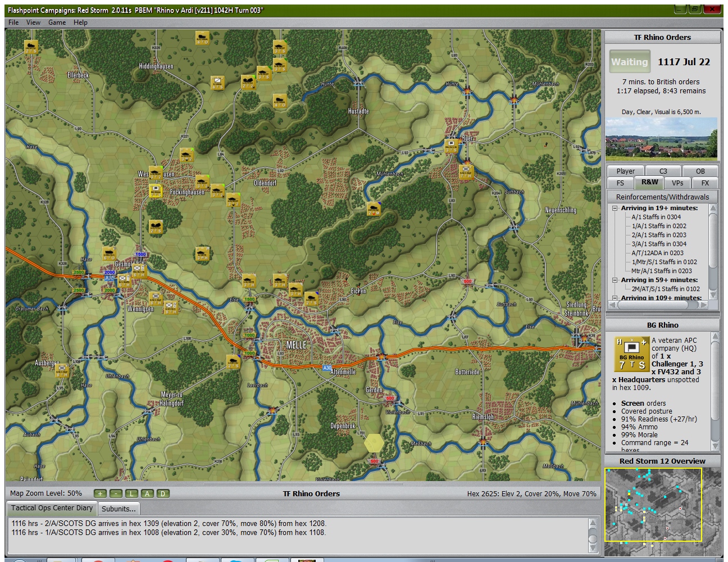This screenshot has width=728, height=562.
Task: Switch to the C3 tab
Action: pyautogui.click(x=663, y=171)
